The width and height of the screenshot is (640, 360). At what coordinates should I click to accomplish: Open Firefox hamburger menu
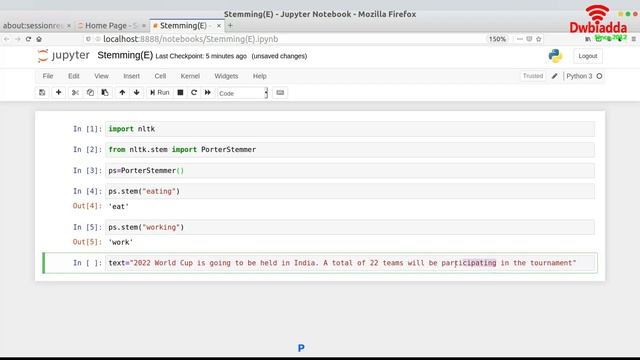pyautogui.click(x=633, y=39)
